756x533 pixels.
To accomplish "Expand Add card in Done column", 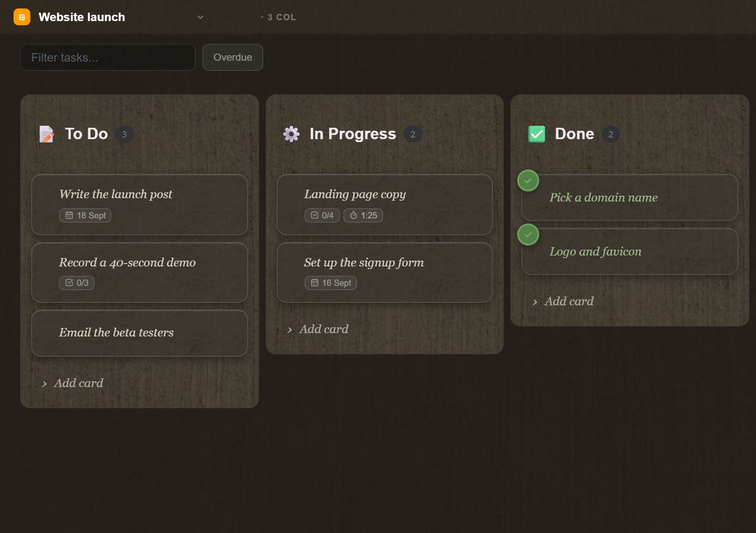I will pyautogui.click(x=563, y=301).
